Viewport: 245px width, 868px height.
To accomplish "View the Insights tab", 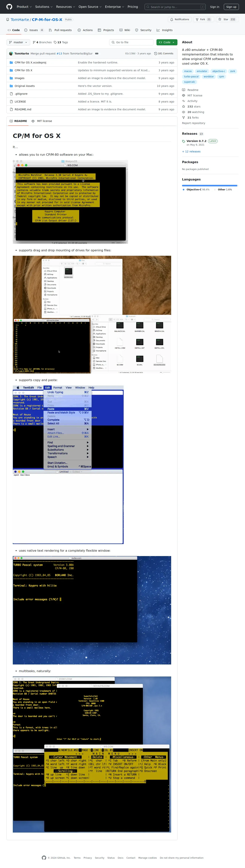I will [x=165, y=30].
